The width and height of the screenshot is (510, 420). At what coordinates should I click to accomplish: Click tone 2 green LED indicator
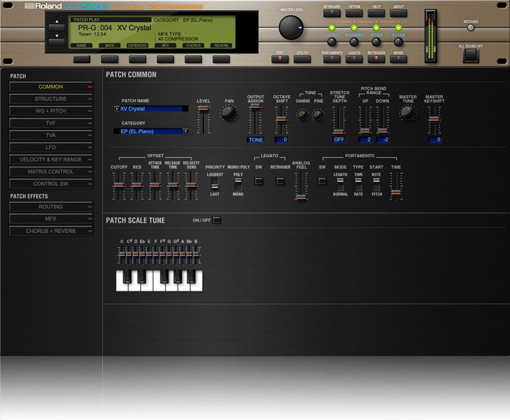coord(354,27)
